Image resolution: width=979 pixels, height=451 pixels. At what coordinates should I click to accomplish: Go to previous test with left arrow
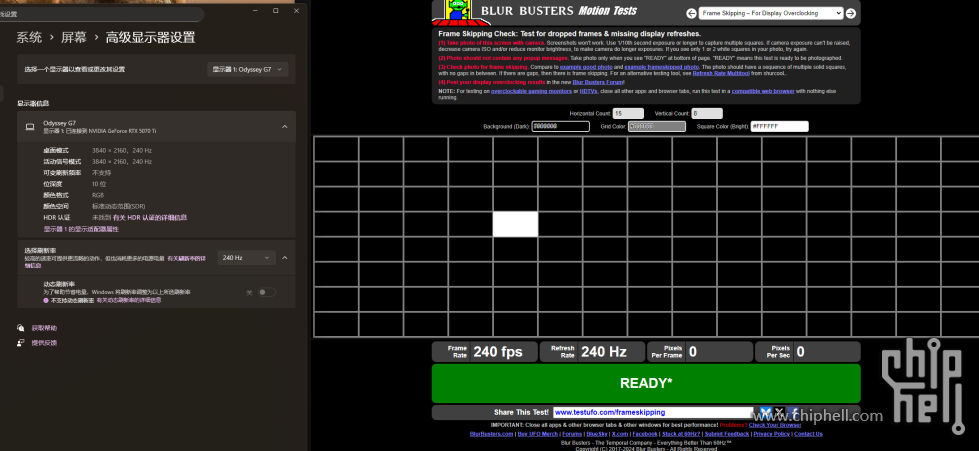pos(691,13)
